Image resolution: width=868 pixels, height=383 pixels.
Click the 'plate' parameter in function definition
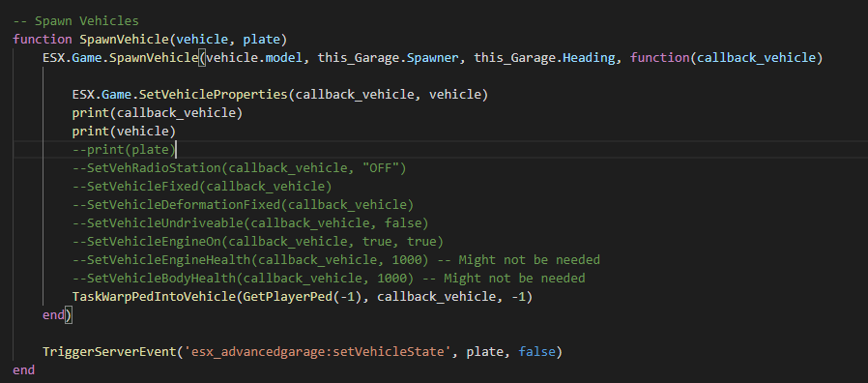[x=262, y=40]
